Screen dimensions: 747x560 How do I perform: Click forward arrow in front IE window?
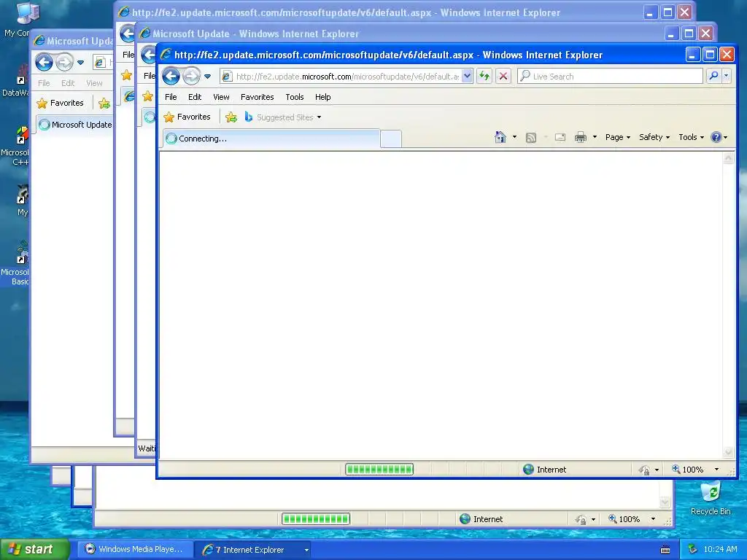pyautogui.click(x=191, y=76)
